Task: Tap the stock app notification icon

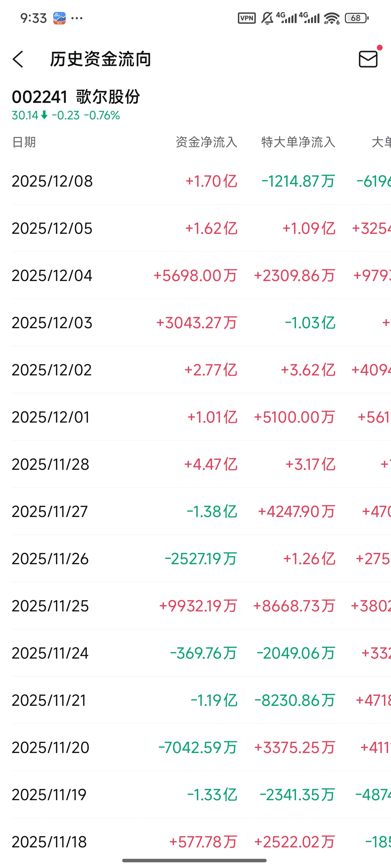Action: pyautogui.click(x=59, y=18)
